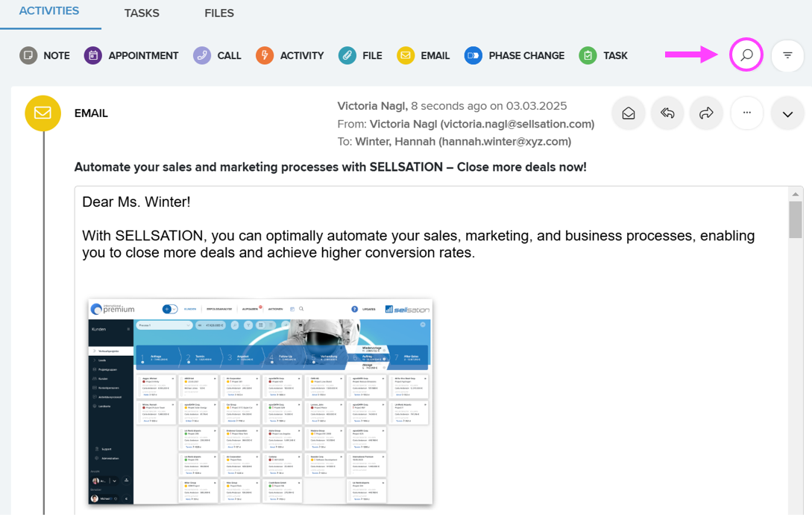Choose the green TASK type icon
Image resolution: width=812 pixels, height=520 pixels.
pyautogui.click(x=588, y=55)
